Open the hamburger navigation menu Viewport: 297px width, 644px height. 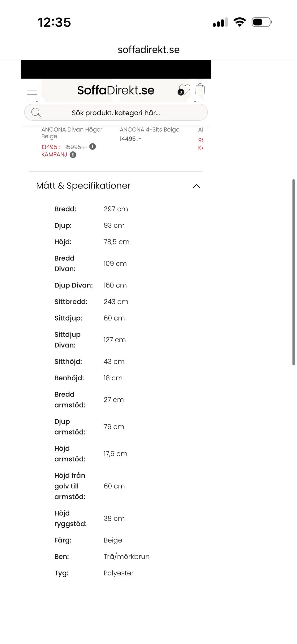(x=32, y=90)
